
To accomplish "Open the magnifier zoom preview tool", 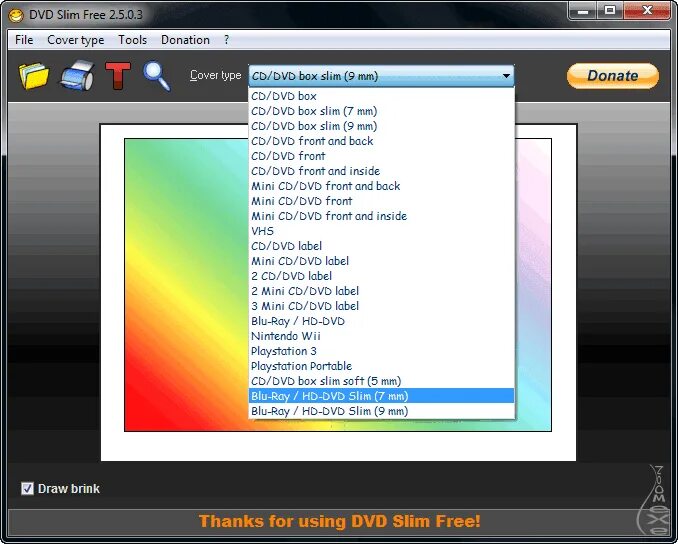I will pyautogui.click(x=157, y=76).
